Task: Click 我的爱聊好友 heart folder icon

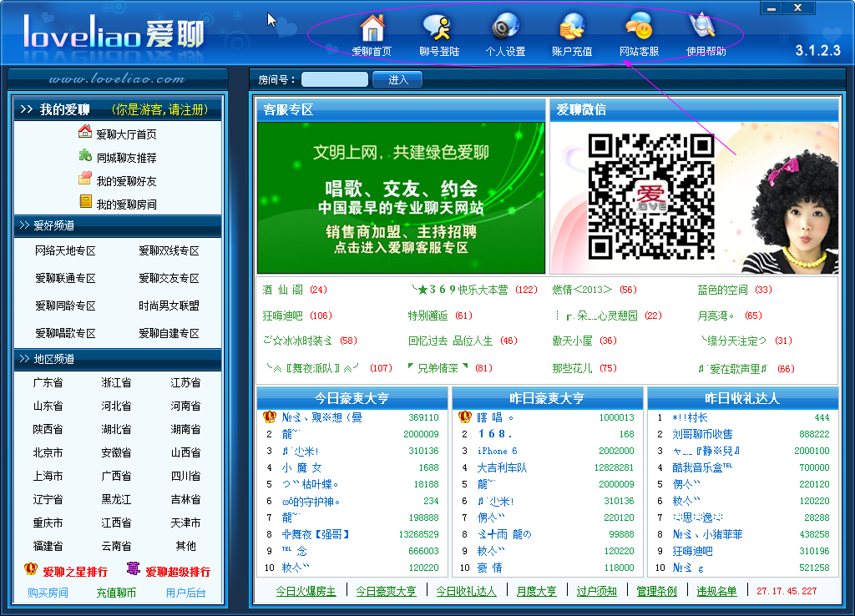Action: [85, 179]
